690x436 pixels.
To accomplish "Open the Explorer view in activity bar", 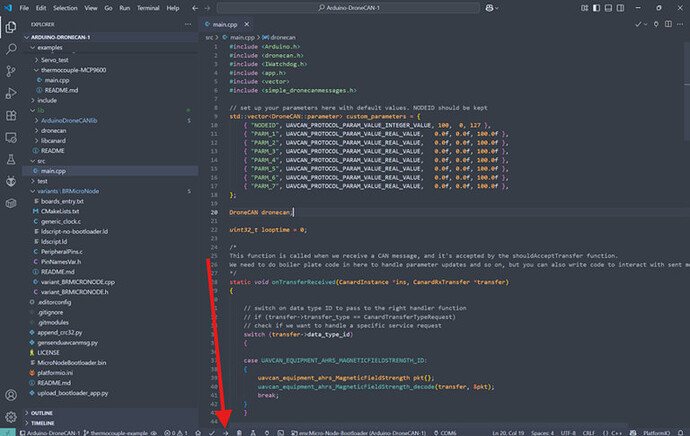I will click(x=11, y=27).
